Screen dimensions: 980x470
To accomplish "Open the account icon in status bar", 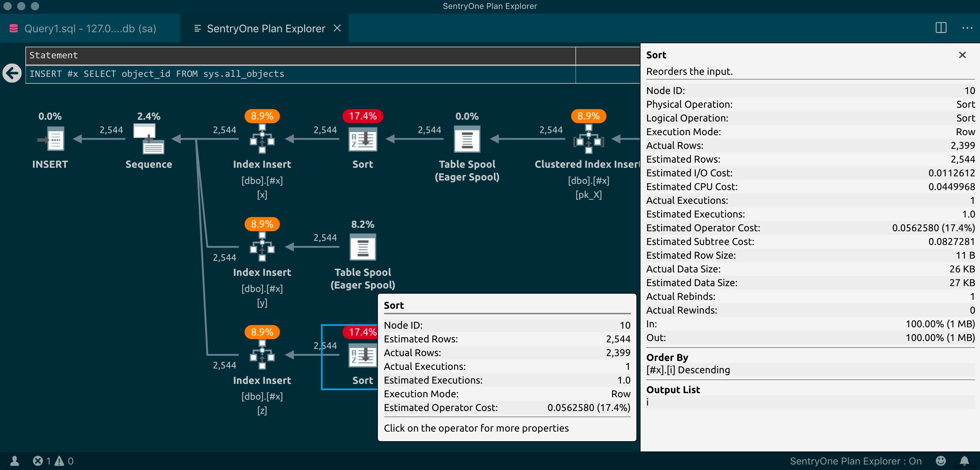I will pos(14,461).
